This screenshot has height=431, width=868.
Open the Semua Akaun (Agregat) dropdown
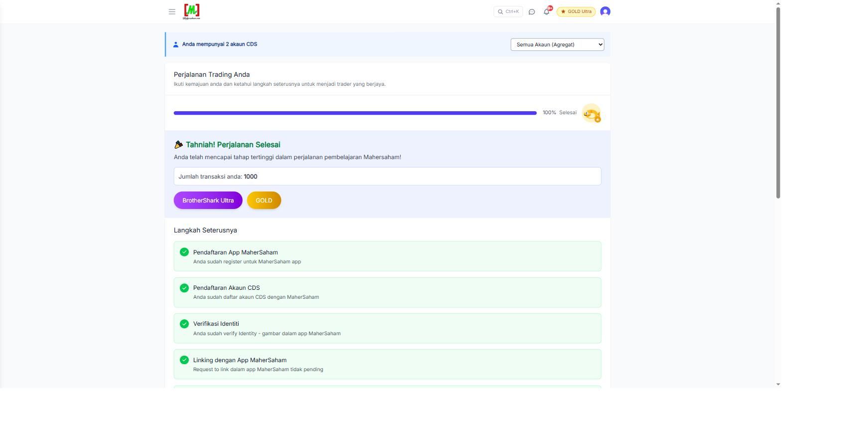click(x=557, y=44)
